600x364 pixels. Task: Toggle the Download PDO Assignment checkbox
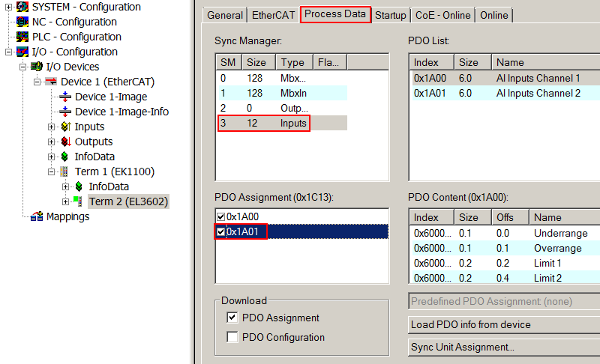(x=232, y=318)
